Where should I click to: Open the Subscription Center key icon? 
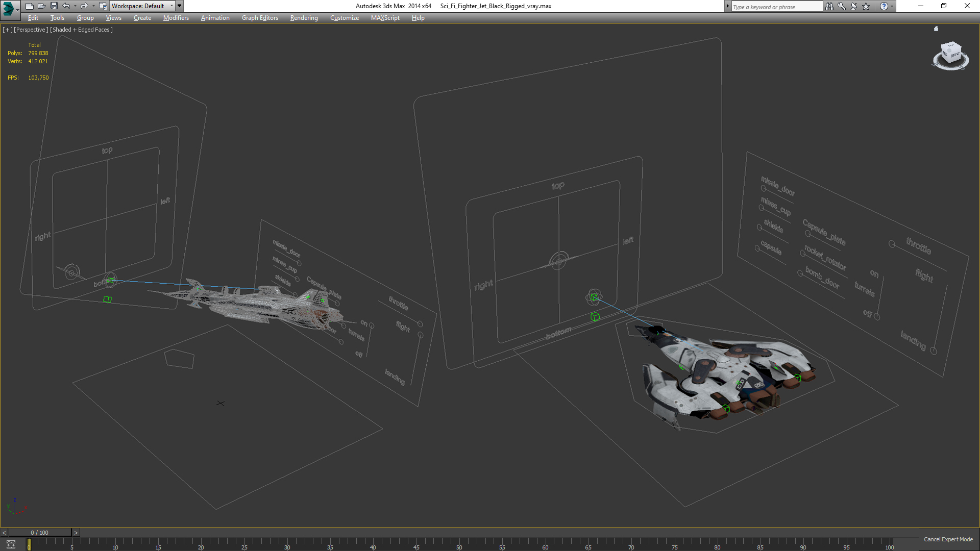pyautogui.click(x=841, y=6)
